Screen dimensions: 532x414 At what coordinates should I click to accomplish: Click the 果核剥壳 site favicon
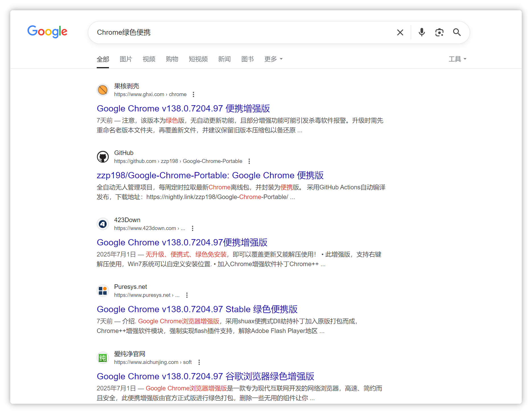coord(103,90)
